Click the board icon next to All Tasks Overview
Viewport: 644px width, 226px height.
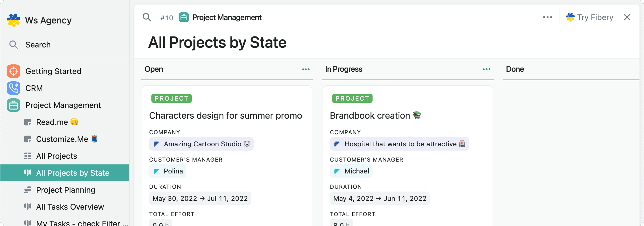pyautogui.click(x=27, y=207)
